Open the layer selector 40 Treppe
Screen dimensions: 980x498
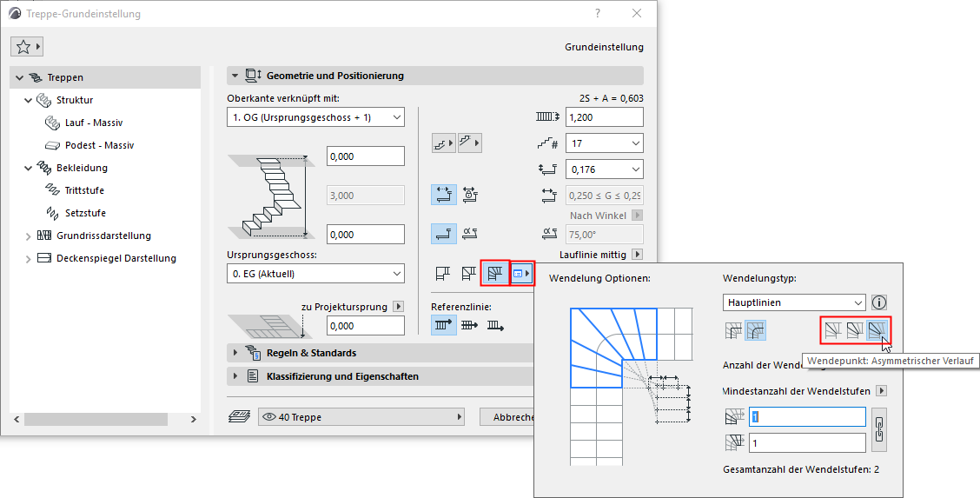361,417
